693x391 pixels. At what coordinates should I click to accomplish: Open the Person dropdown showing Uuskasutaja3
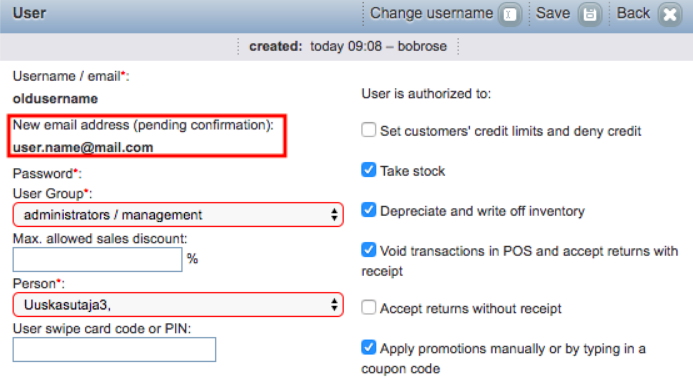click(178, 305)
